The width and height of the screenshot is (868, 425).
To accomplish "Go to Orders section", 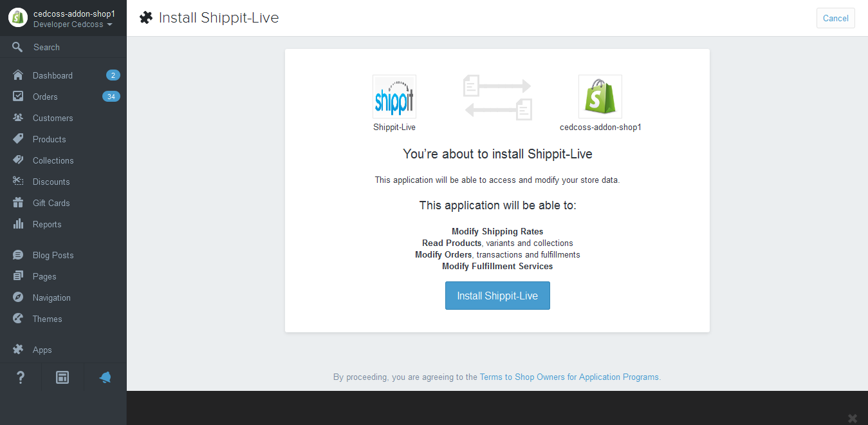I will point(45,97).
